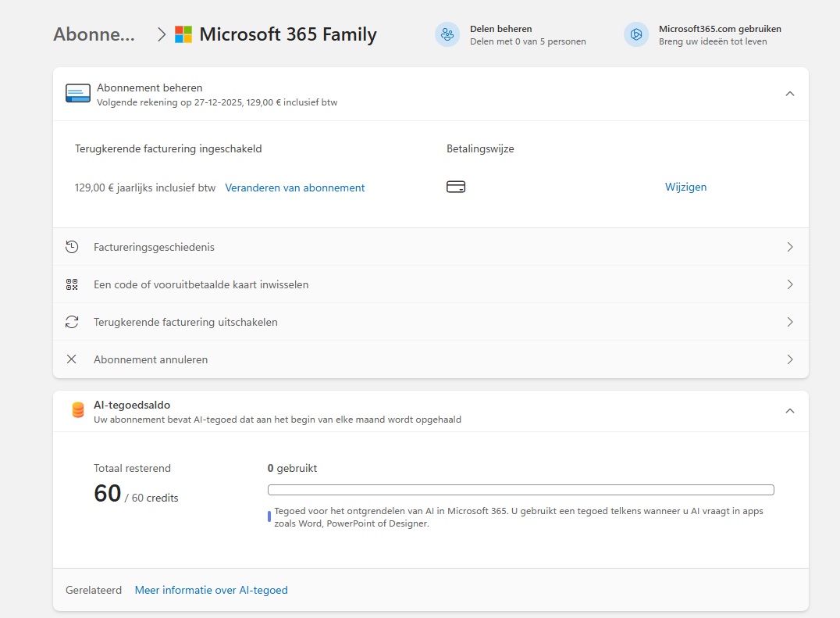
Task: Click Delen beheren at the top
Action: [x=501, y=29]
